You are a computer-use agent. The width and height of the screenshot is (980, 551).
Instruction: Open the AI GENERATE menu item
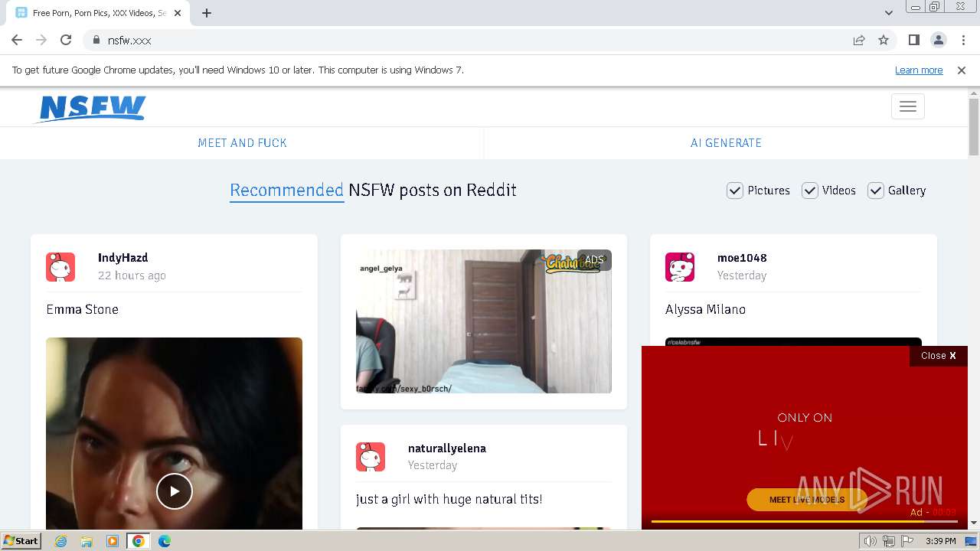pyautogui.click(x=726, y=143)
